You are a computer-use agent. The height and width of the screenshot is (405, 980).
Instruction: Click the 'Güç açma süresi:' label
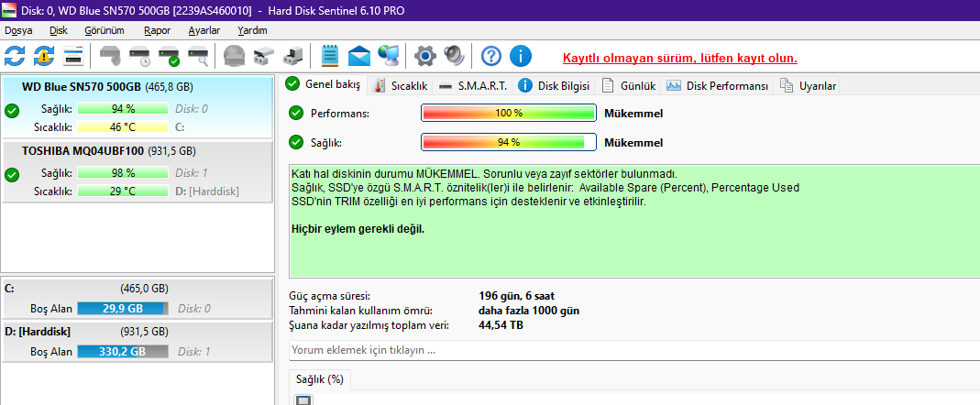pyautogui.click(x=330, y=296)
